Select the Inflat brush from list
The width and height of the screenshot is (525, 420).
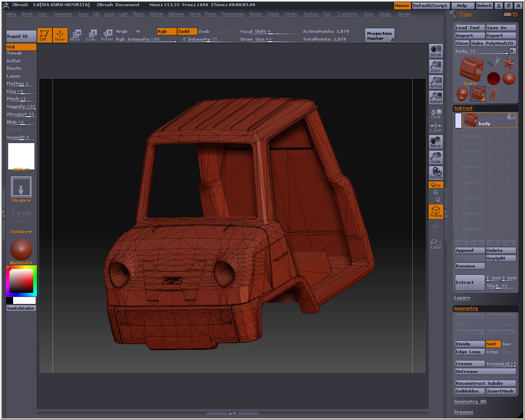14,61
